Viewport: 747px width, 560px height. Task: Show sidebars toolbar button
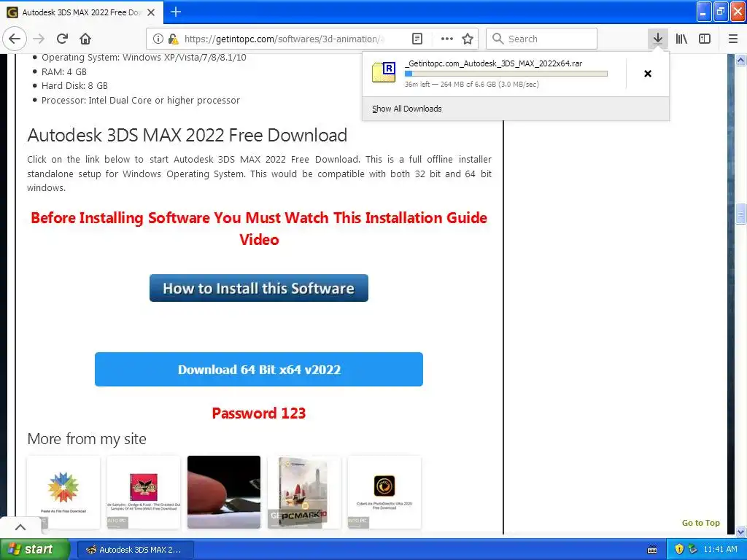[705, 39]
